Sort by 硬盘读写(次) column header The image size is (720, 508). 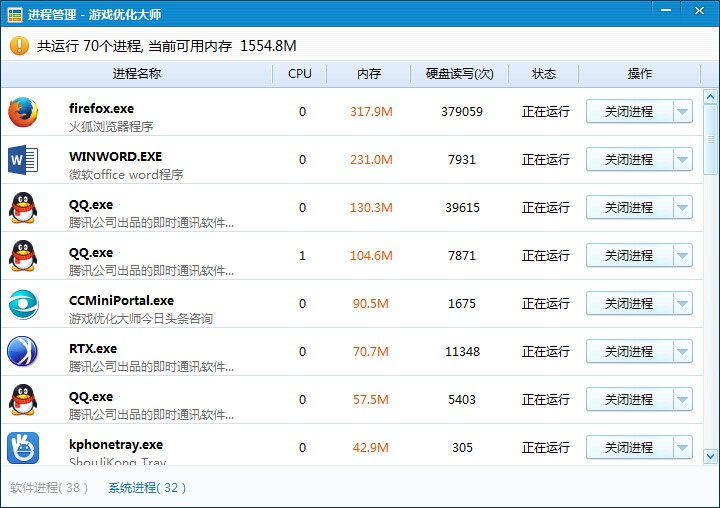pos(459,73)
